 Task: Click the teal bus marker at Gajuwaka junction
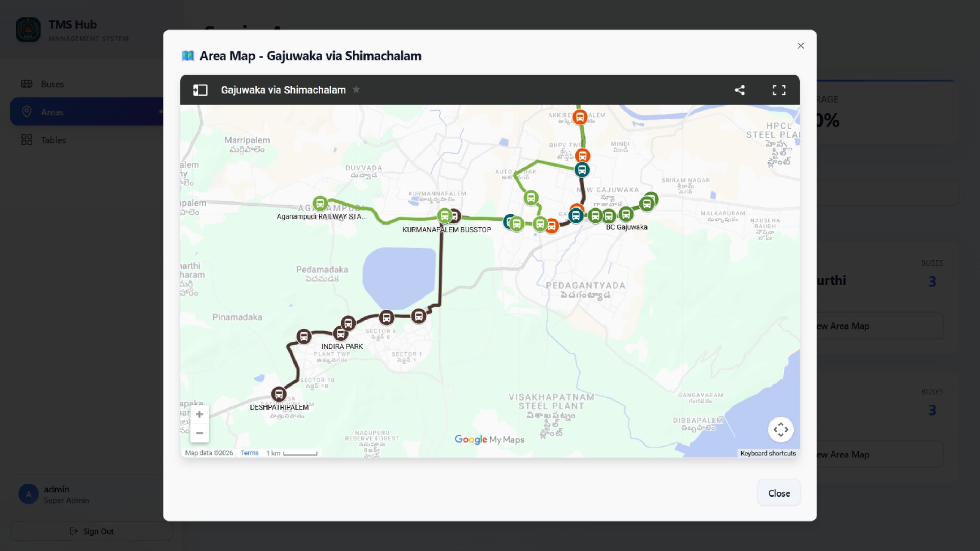[576, 216]
